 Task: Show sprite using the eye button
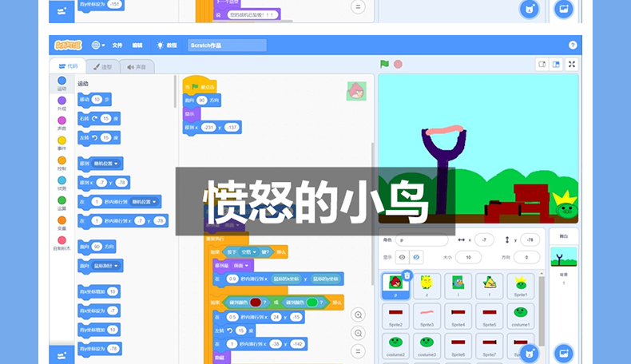point(402,257)
